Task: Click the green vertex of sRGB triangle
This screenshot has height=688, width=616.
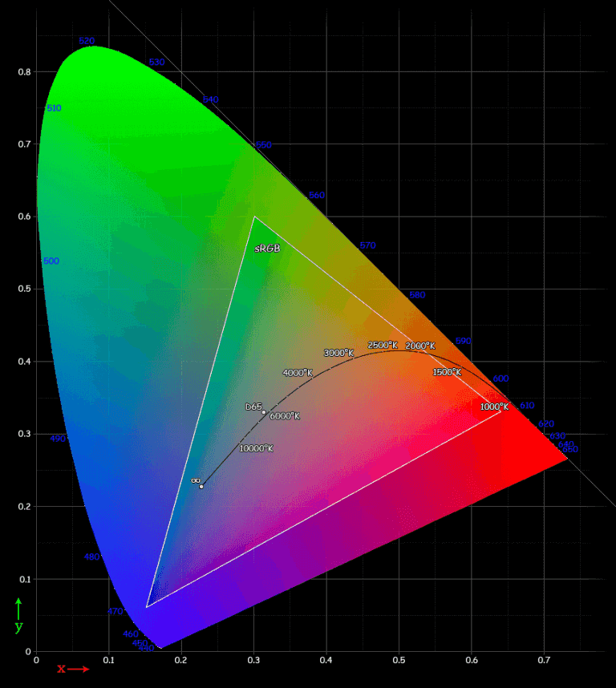Action: click(254, 217)
